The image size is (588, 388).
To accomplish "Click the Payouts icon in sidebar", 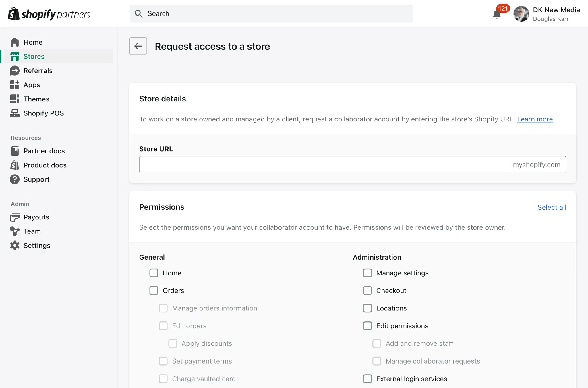I will click(x=15, y=217).
